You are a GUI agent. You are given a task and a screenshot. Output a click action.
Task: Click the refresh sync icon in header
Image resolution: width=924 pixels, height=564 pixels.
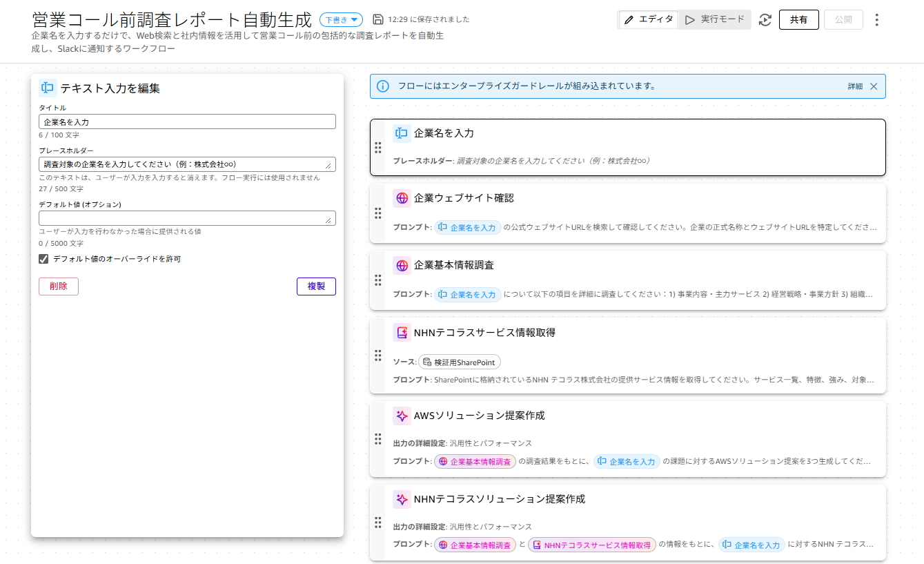click(765, 20)
